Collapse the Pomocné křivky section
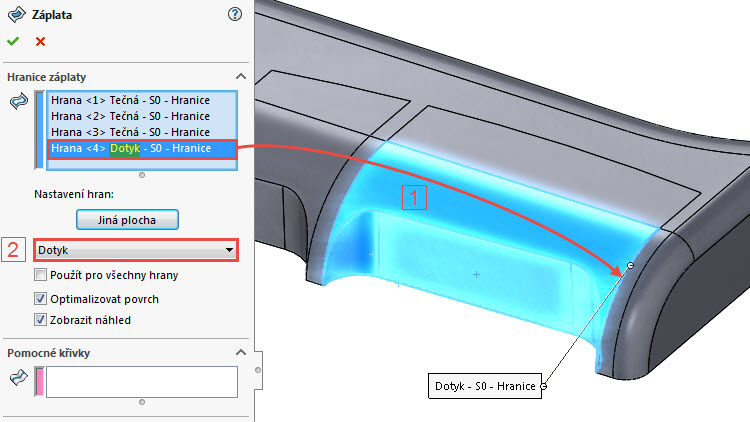This screenshot has height=422, width=750. (x=241, y=353)
